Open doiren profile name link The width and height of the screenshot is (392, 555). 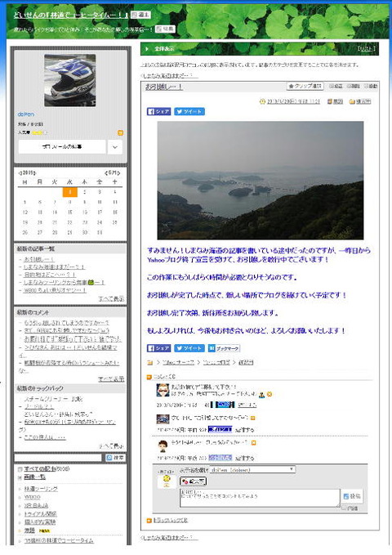pos(26,114)
